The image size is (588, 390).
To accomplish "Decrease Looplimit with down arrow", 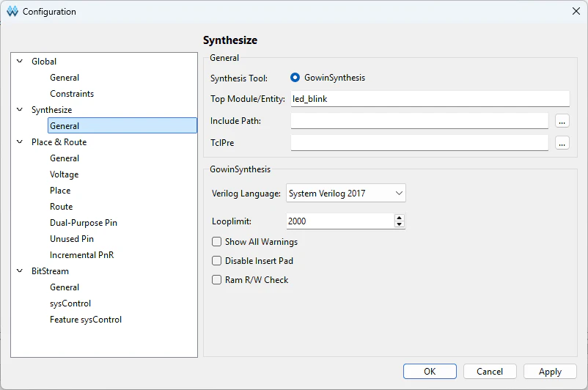I will tap(399, 224).
